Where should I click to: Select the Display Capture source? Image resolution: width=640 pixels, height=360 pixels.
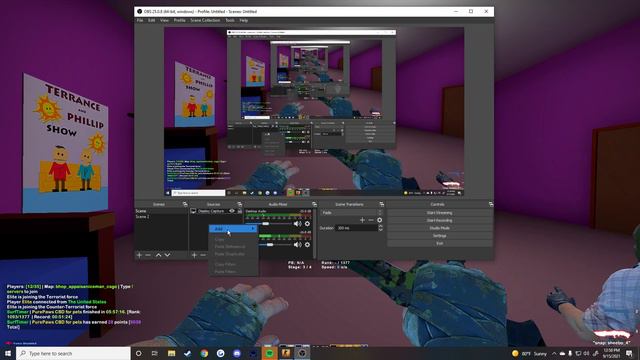click(210, 211)
